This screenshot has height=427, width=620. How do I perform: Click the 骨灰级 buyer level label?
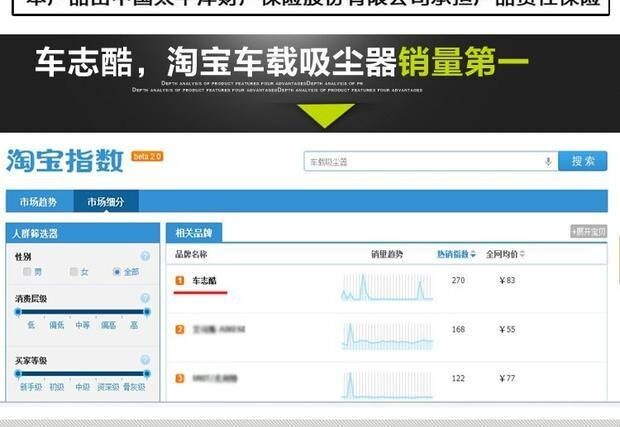[x=134, y=387]
